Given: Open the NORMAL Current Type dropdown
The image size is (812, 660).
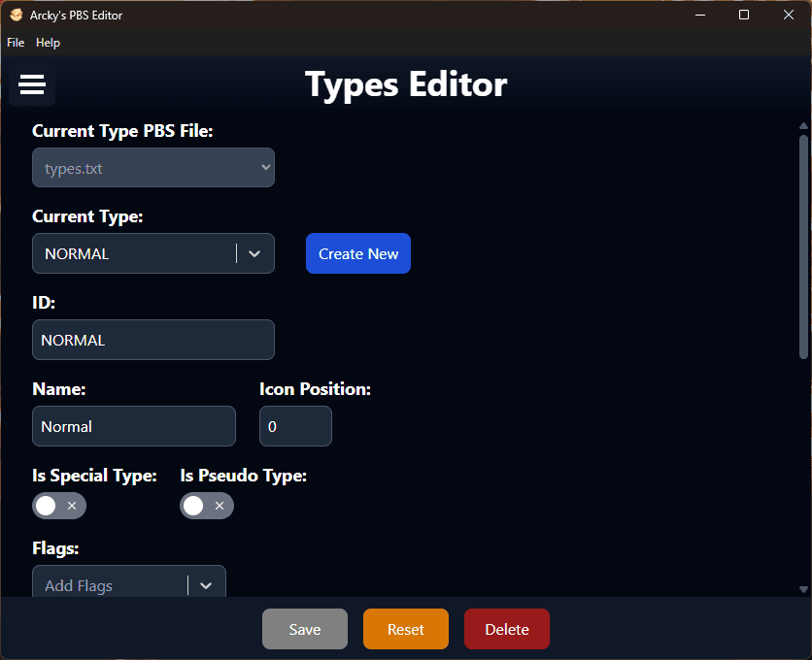Looking at the screenshot, I should coord(136,253).
